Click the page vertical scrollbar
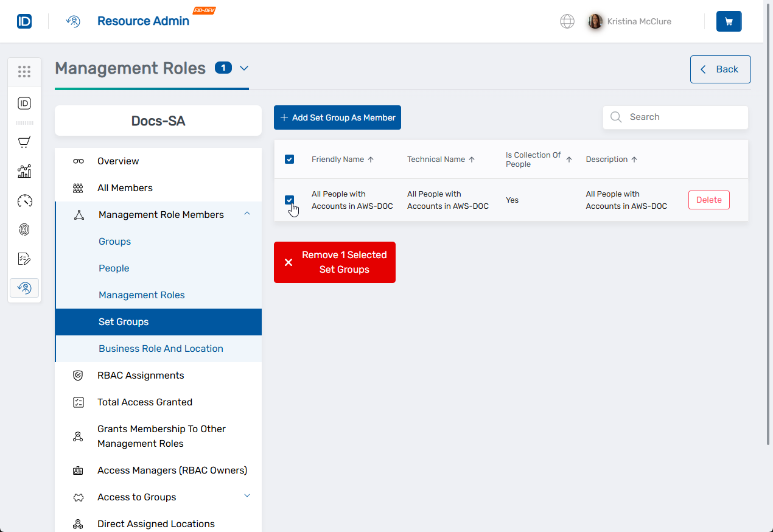The width and height of the screenshot is (773, 532). 768,243
